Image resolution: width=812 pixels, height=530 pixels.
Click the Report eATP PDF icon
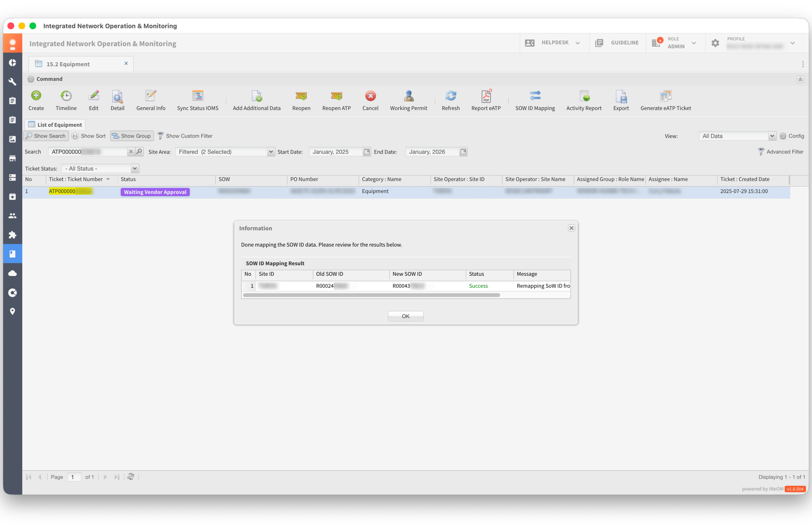[486, 96]
